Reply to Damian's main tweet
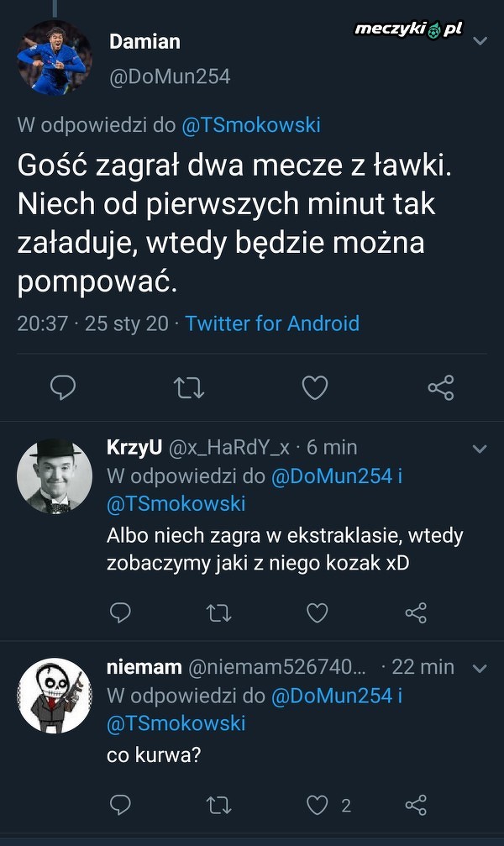This screenshot has width=504, height=846. (63, 387)
